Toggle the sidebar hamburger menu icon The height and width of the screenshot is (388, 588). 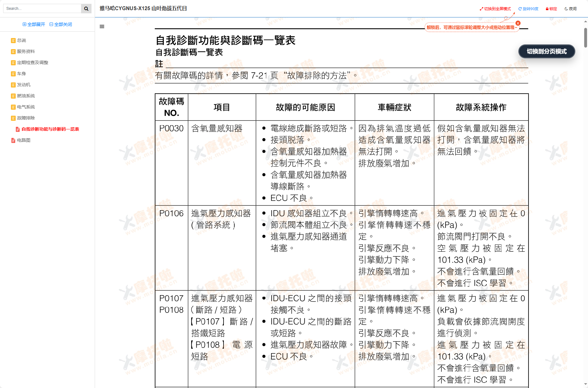tap(102, 27)
